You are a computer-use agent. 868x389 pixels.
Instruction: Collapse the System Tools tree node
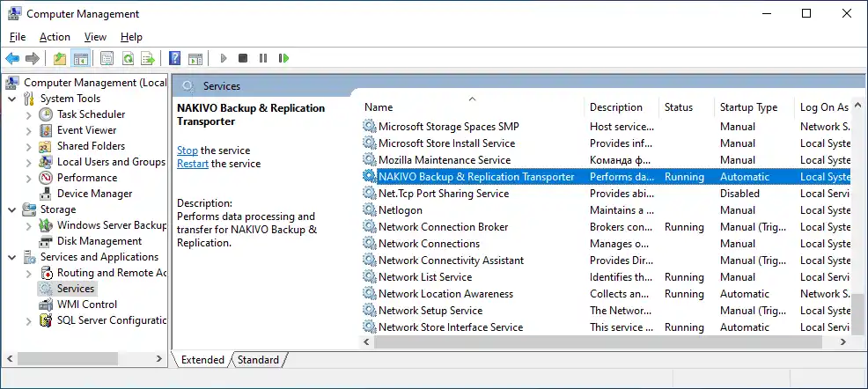[x=12, y=99]
